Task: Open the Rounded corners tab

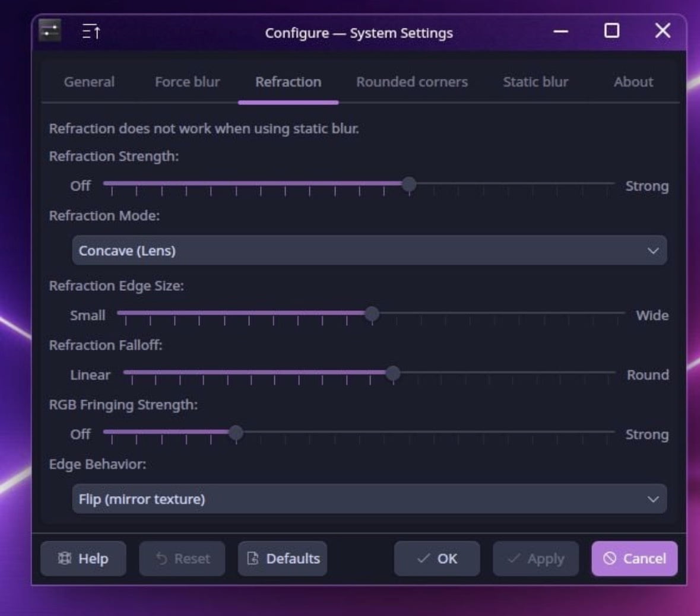Action: 411,82
